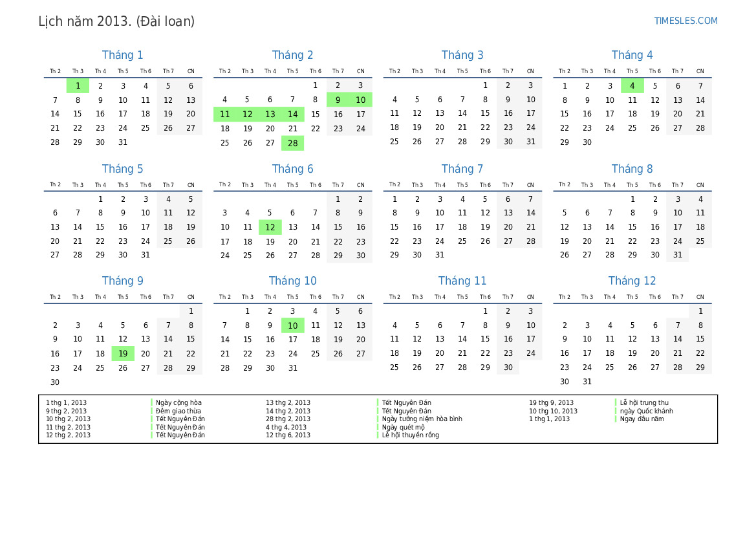Click legend date '10 thg 10, 2013'
The height and width of the screenshot is (535, 756).
(553, 411)
